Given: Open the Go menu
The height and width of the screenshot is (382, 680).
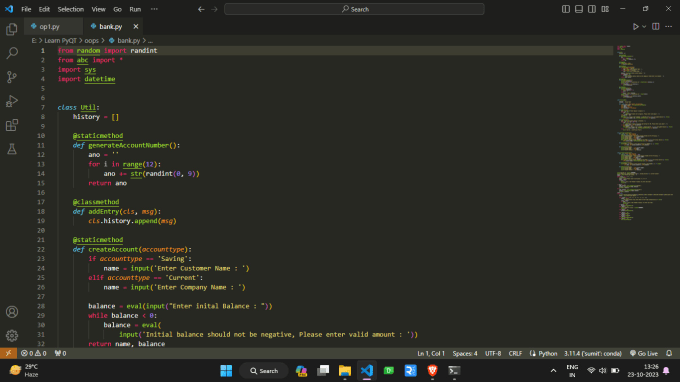Looking at the screenshot, I should (118, 9).
